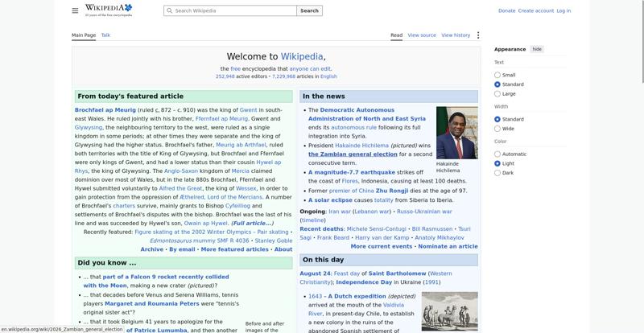Viewport: 644px width, 333px height.
Task: Click the Donate link
Action: pos(507,11)
